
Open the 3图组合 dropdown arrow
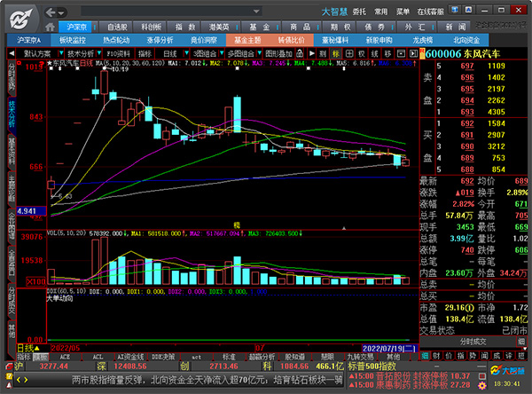(222, 53)
